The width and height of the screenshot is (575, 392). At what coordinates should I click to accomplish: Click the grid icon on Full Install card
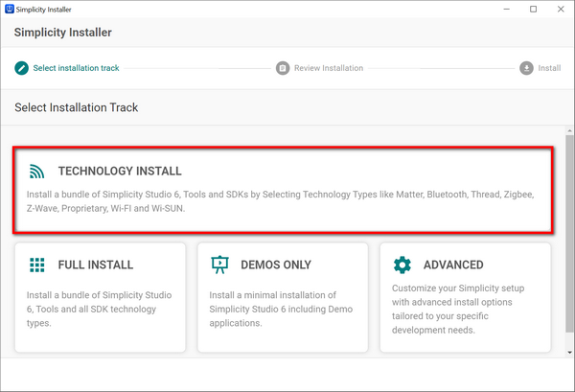37,265
